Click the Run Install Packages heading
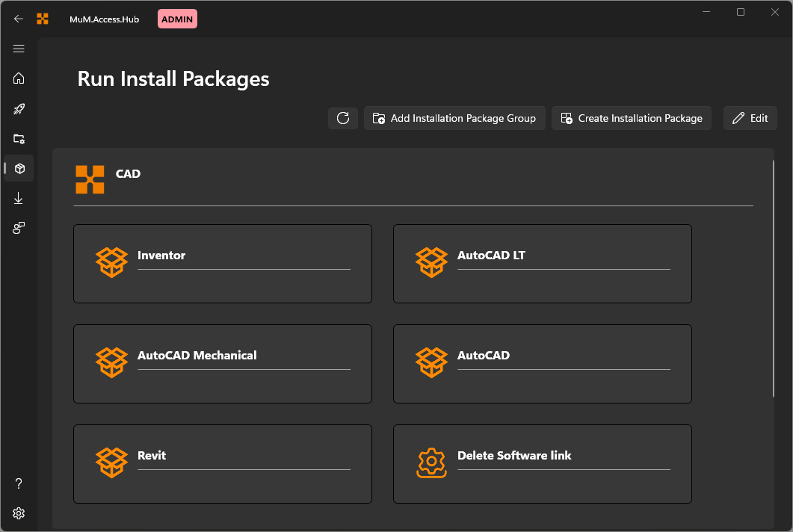The height and width of the screenshot is (532, 793). pos(173,79)
